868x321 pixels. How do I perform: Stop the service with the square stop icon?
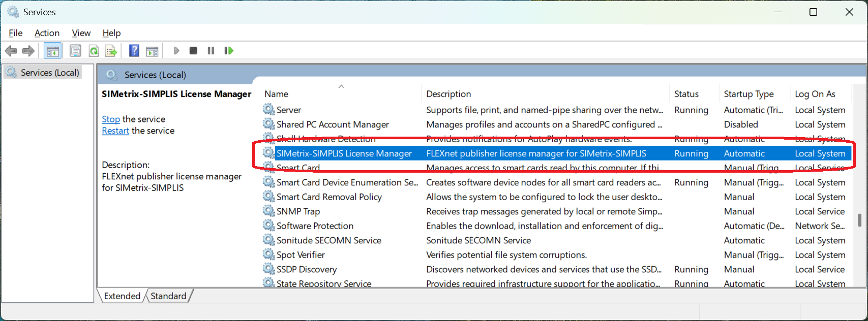click(193, 51)
